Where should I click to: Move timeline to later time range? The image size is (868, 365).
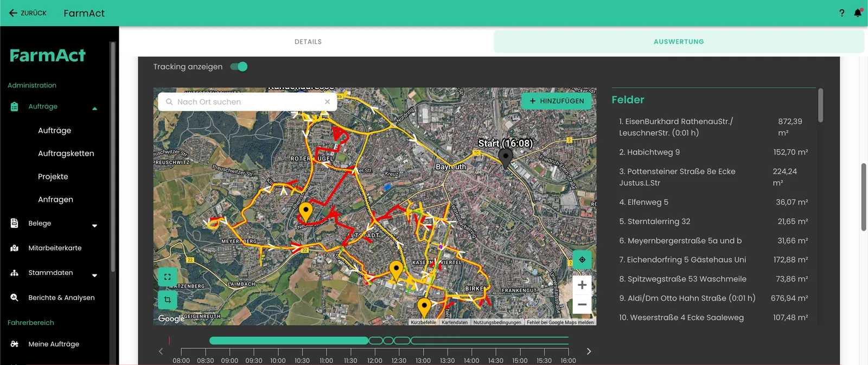point(589,351)
